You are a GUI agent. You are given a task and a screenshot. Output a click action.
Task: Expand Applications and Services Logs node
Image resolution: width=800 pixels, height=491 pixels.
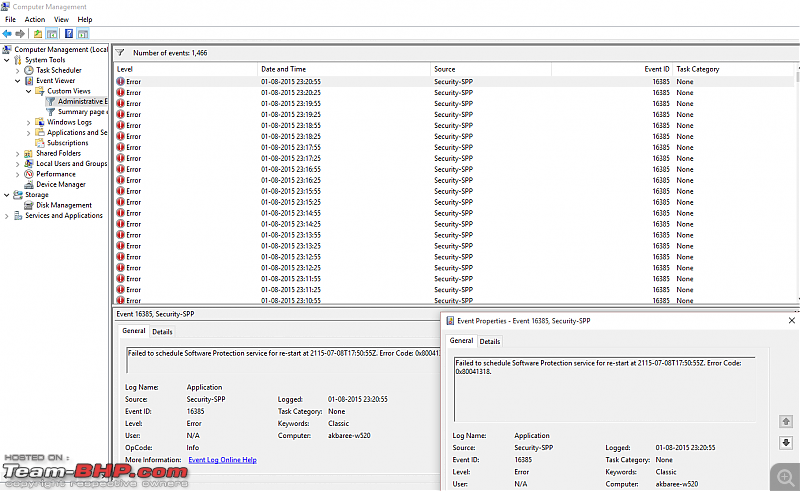29,133
